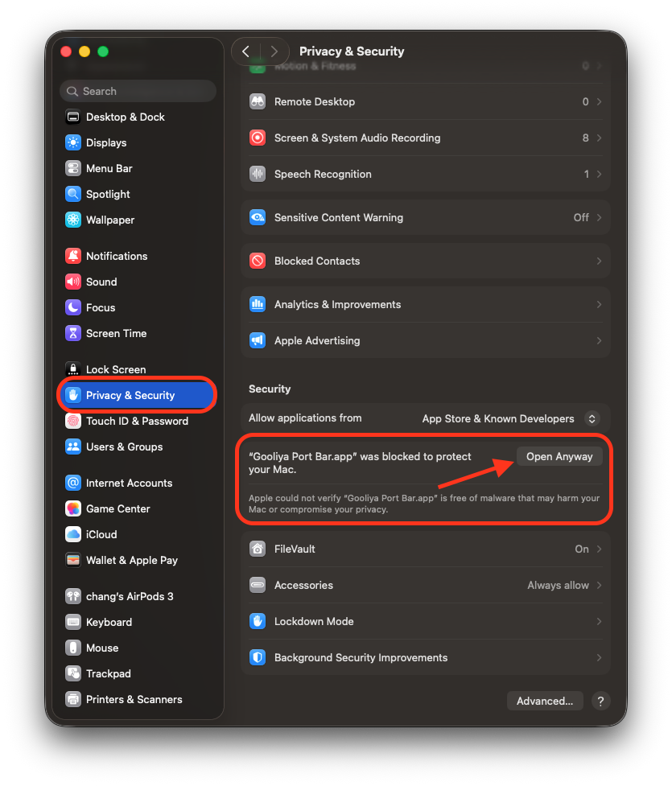This screenshot has height=786, width=672.
Task: Click the Displays sidebar icon
Action: tap(73, 142)
